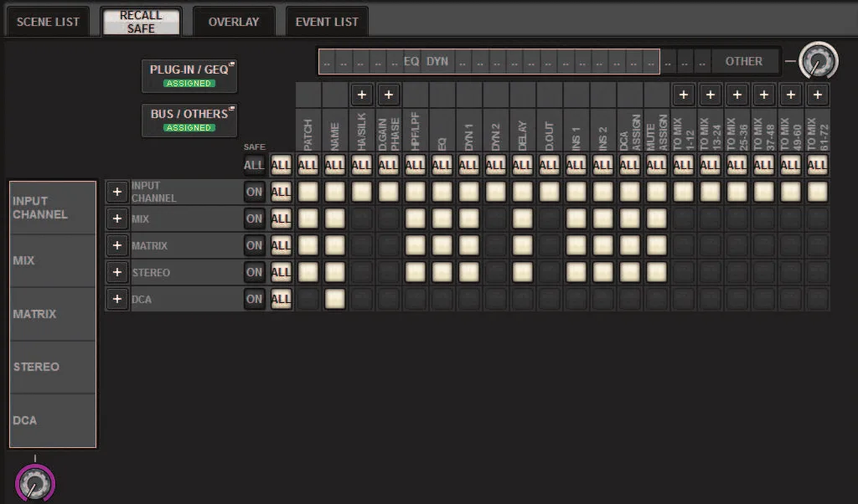The height and width of the screenshot is (504, 858).
Task: Go to the Event List tab
Action: [327, 22]
